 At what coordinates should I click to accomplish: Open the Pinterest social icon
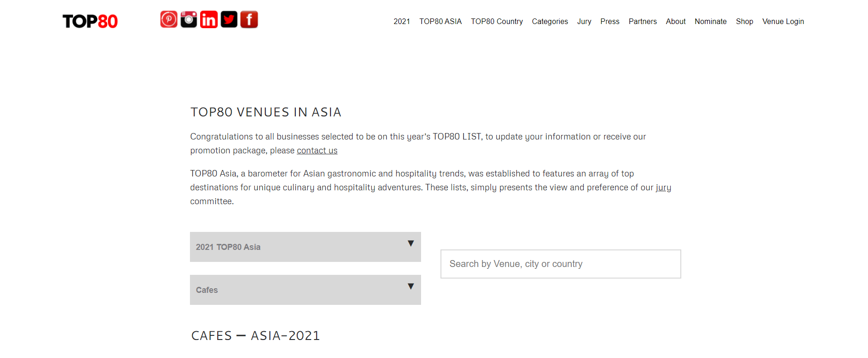pyautogui.click(x=169, y=19)
